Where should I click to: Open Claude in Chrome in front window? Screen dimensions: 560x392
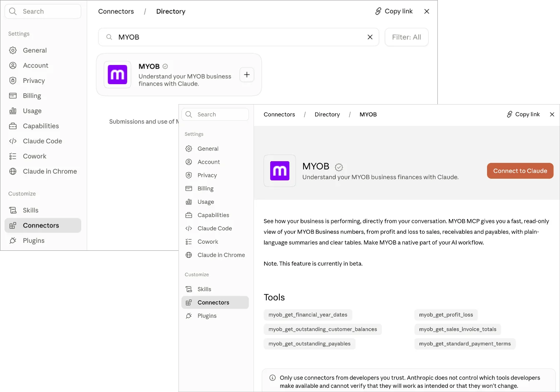pyautogui.click(x=215, y=255)
